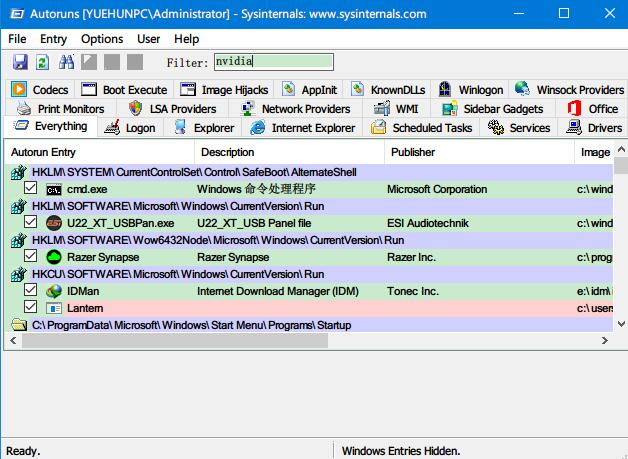Uncheck the Lantern entry checkbox
The image size is (628, 459).
[30, 307]
